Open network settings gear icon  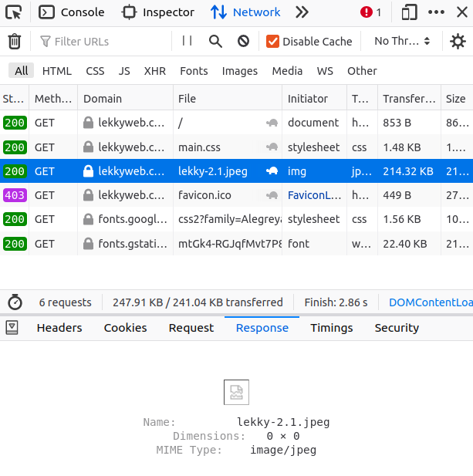[x=458, y=42]
